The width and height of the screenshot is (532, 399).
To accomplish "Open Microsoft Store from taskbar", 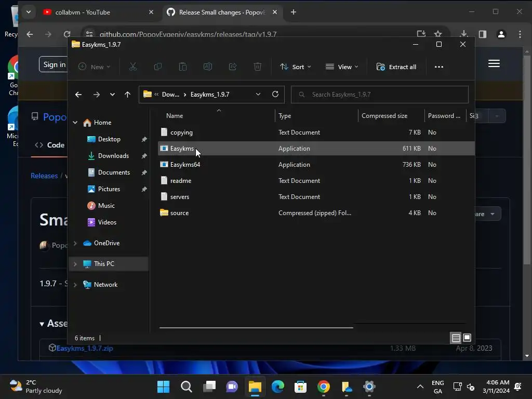I will (x=300, y=387).
